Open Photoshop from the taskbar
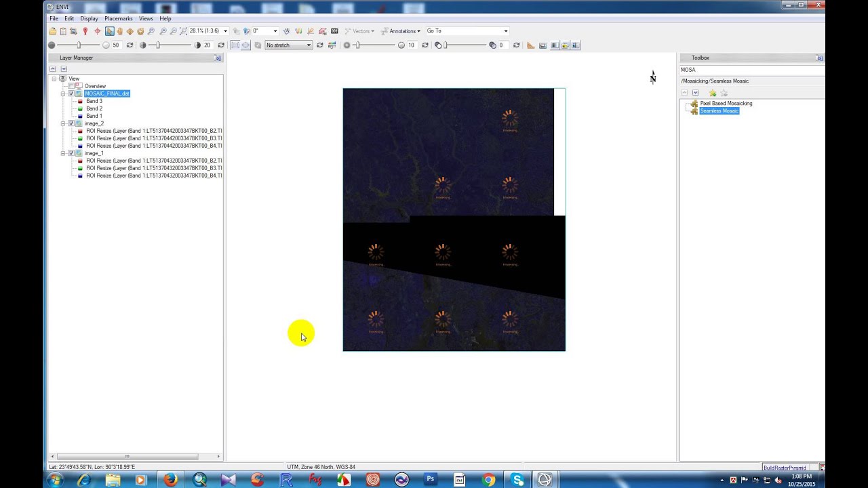Screen dimensions: 868x488 (x=430, y=479)
